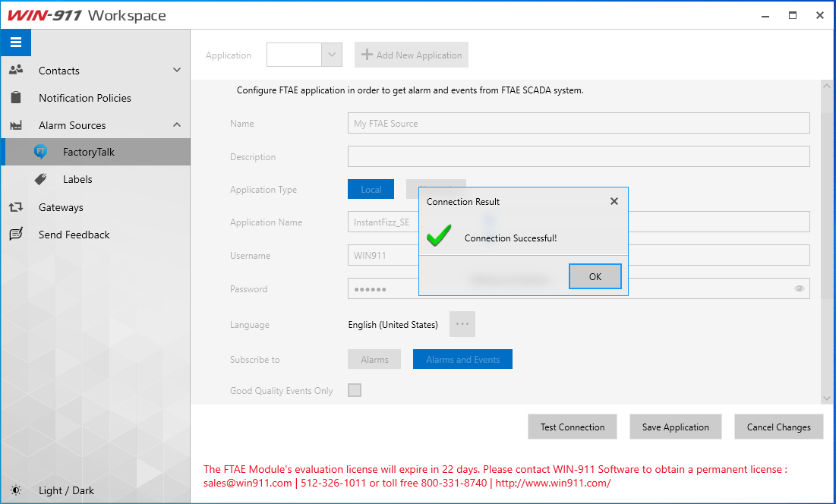Click Add New Application button
The height and width of the screenshot is (504, 836).
(411, 55)
